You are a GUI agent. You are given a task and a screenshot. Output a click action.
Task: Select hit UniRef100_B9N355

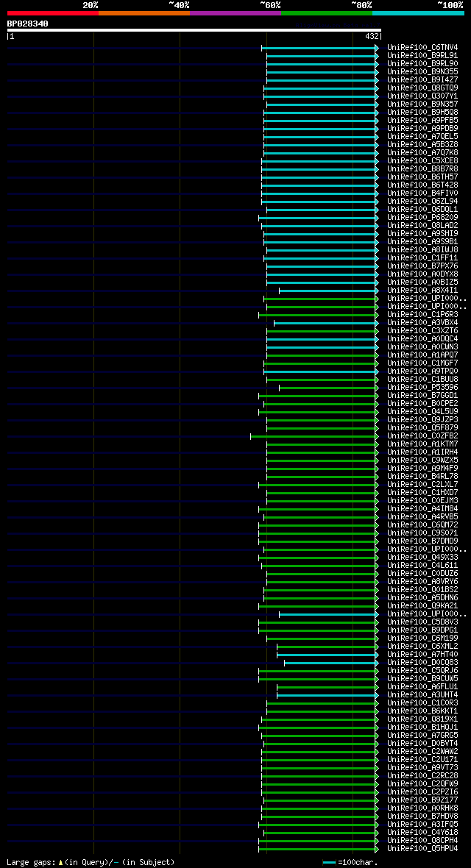422,72
